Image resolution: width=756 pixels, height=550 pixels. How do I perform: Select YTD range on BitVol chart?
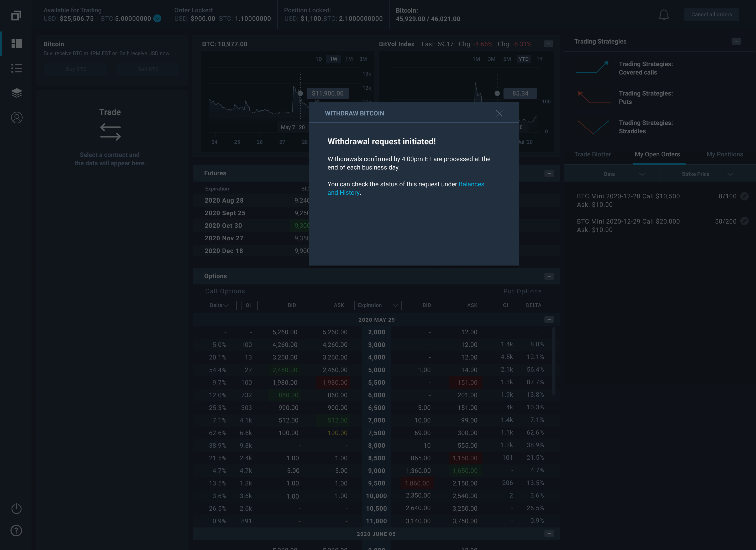(x=523, y=59)
